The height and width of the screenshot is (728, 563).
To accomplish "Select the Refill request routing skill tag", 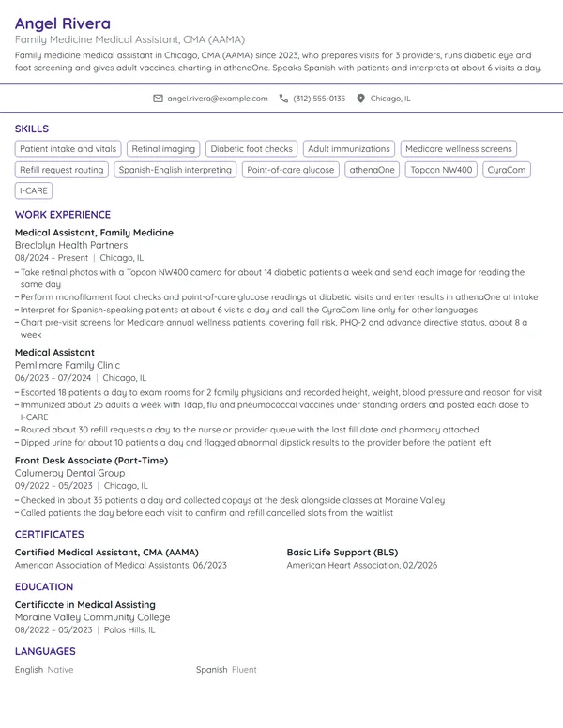I will pyautogui.click(x=62, y=170).
